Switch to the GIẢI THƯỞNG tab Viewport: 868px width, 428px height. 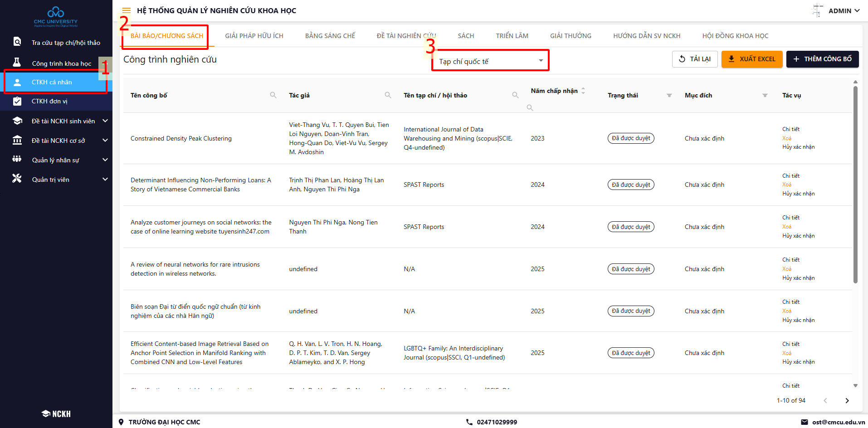click(x=571, y=36)
